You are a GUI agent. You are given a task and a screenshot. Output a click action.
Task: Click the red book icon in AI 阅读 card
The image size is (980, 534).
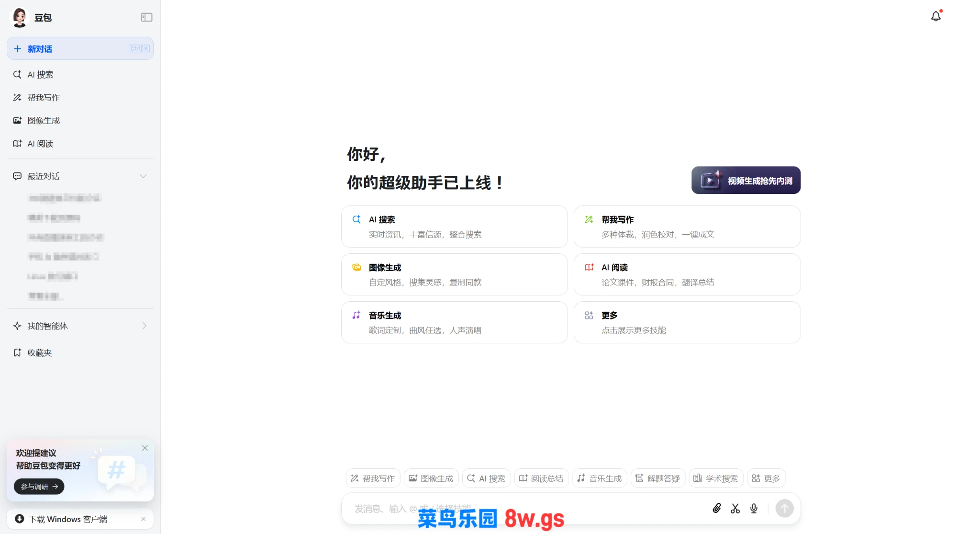pos(589,267)
